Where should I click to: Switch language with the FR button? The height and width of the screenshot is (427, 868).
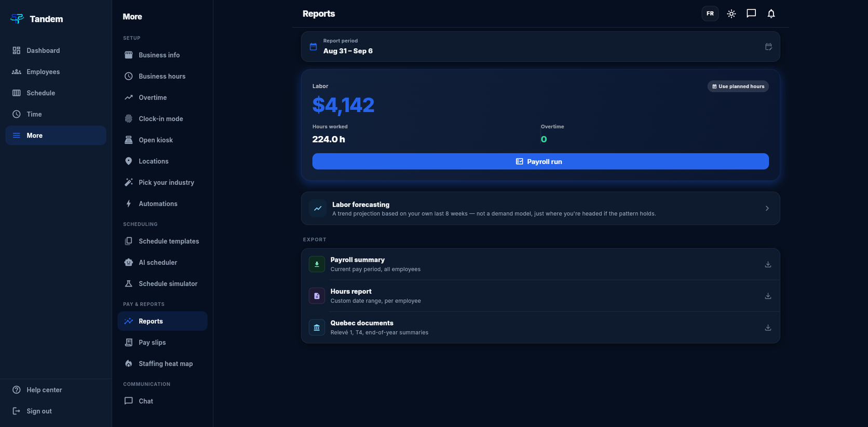(x=710, y=13)
